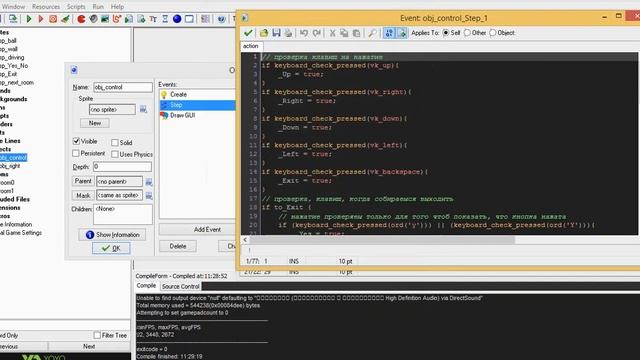Open the mask picker icon
This screenshot has width=640, height=360.
(x=149, y=196)
